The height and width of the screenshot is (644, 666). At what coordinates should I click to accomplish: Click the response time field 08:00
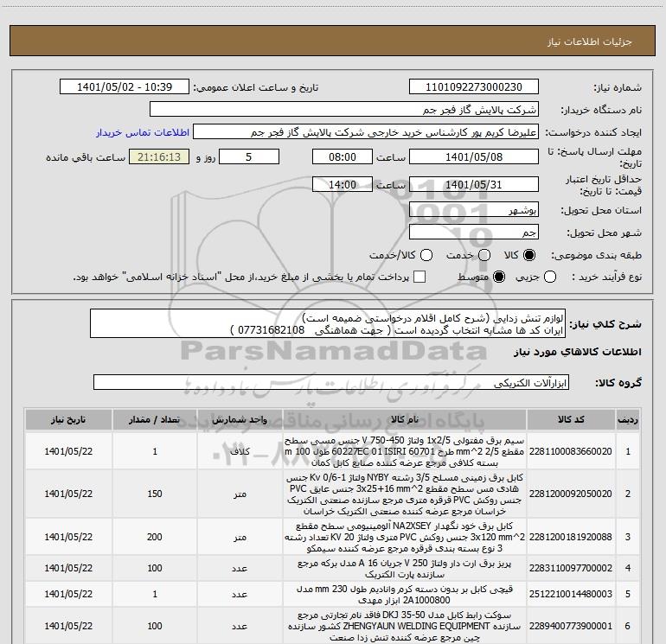pyautogui.click(x=343, y=156)
